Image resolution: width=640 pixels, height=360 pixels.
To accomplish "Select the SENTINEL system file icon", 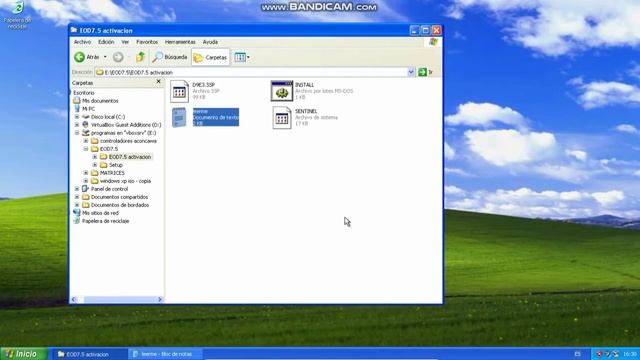I will (282, 118).
